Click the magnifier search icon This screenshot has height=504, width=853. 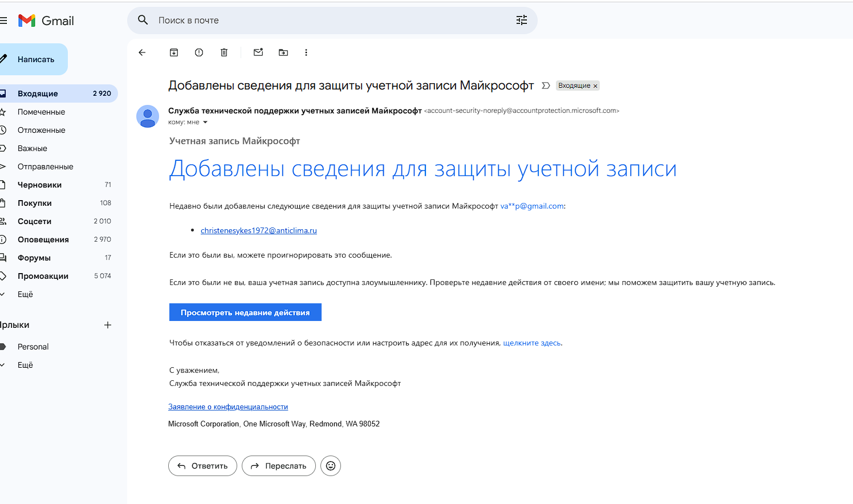pos(143,20)
